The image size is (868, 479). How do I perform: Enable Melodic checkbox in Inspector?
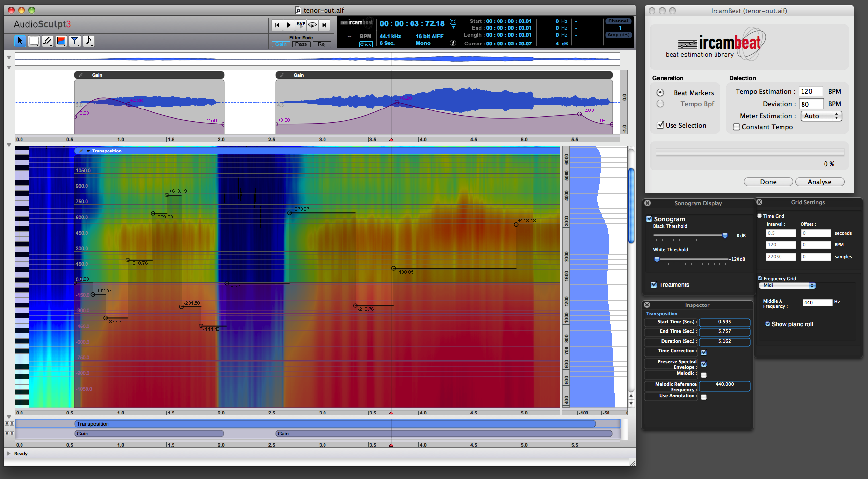click(704, 375)
